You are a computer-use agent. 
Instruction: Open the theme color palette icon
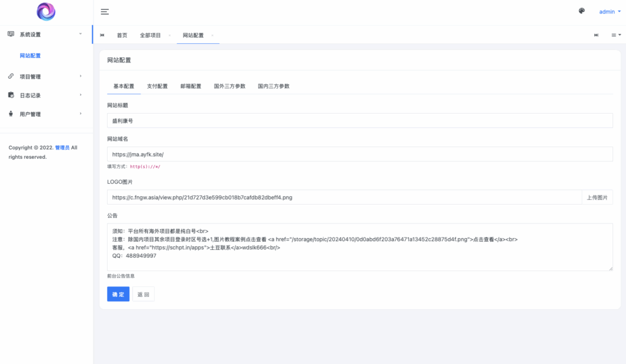point(581,11)
